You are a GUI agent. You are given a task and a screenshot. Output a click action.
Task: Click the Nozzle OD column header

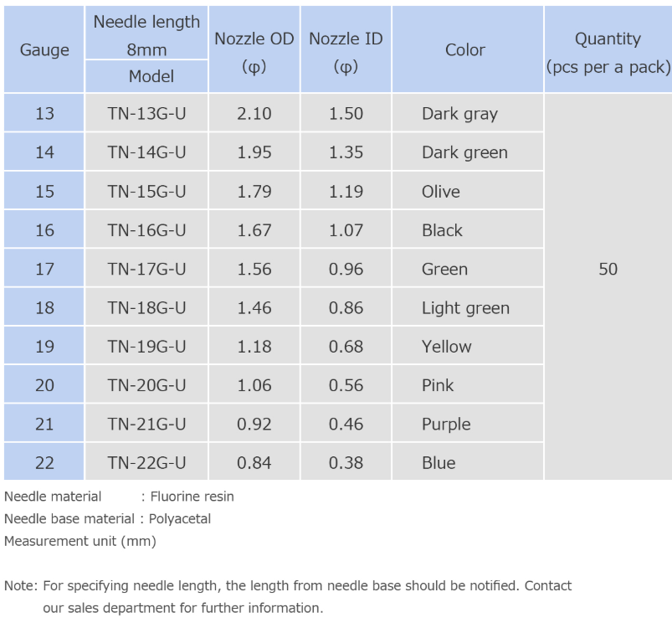[254, 50]
